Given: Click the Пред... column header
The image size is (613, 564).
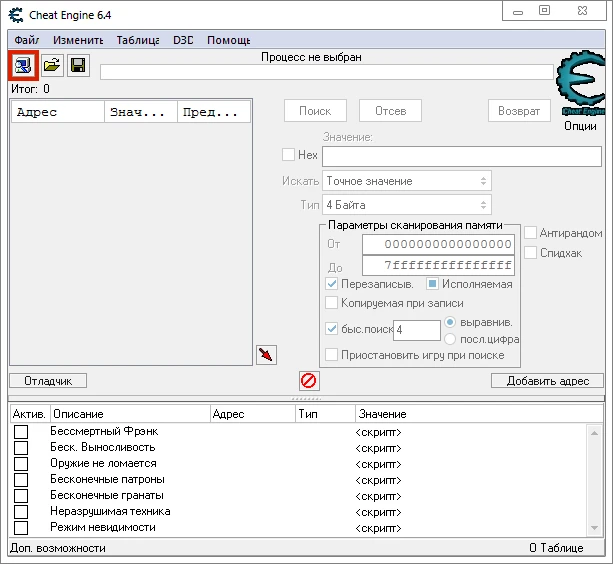Looking at the screenshot, I should (214, 112).
